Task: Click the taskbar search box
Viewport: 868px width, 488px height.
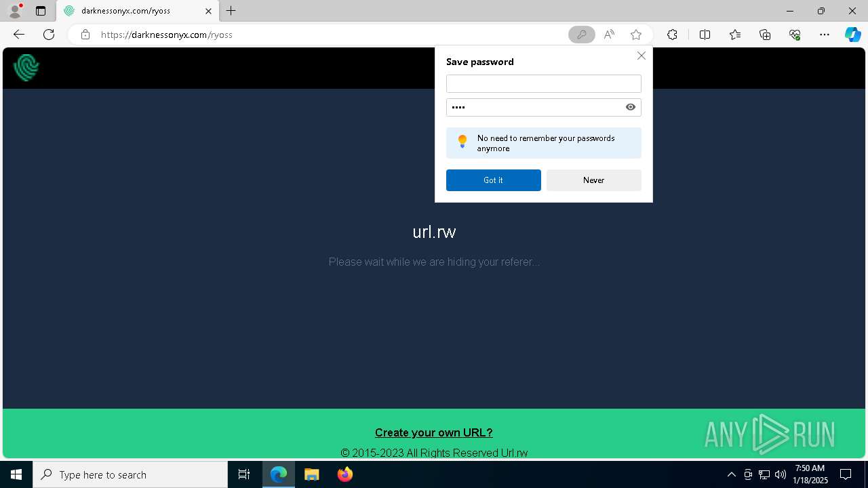Action: (x=130, y=474)
